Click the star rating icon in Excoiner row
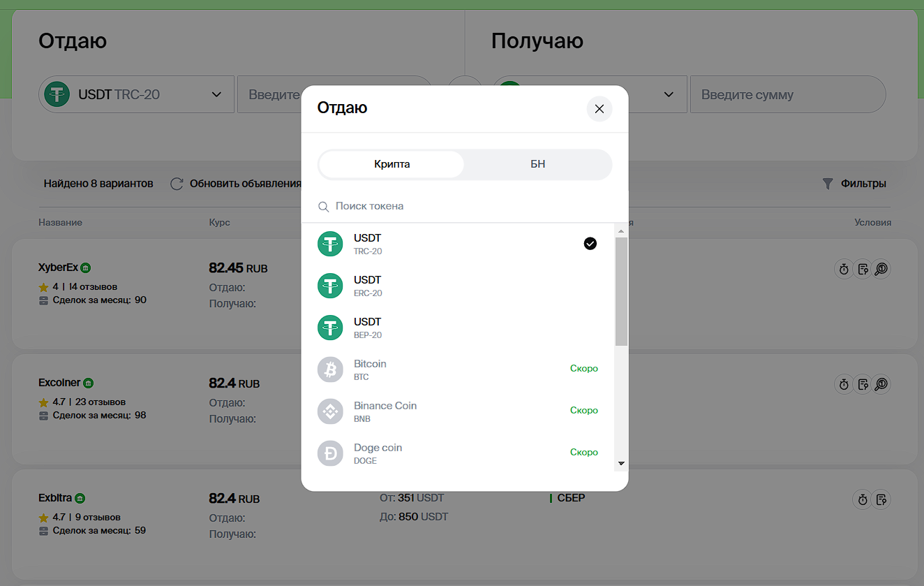The image size is (924, 586). tap(43, 402)
